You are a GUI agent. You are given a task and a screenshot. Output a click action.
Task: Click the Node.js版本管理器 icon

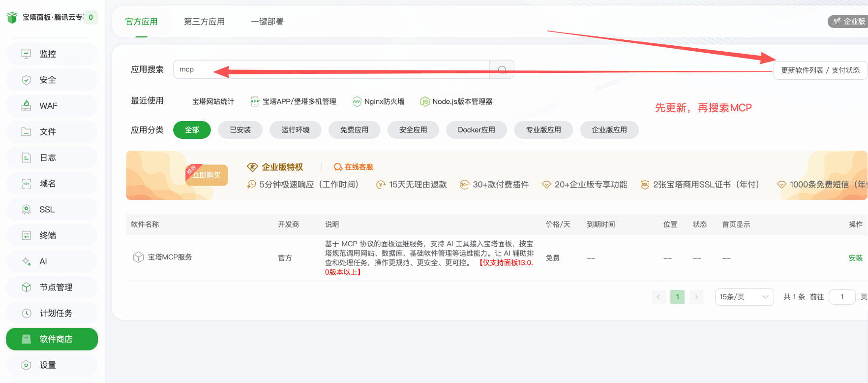pyautogui.click(x=425, y=102)
